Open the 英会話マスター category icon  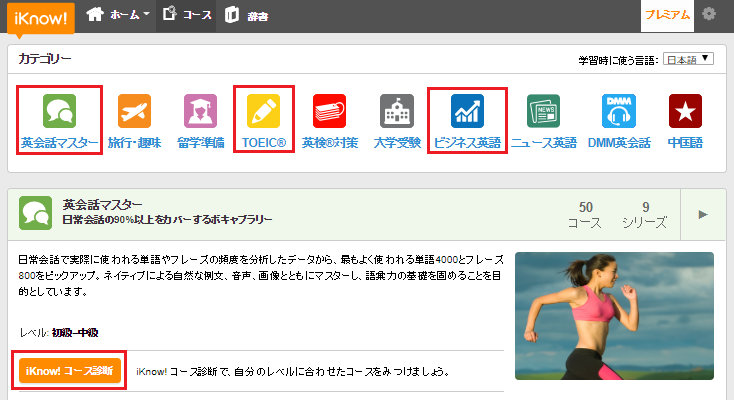[59, 111]
